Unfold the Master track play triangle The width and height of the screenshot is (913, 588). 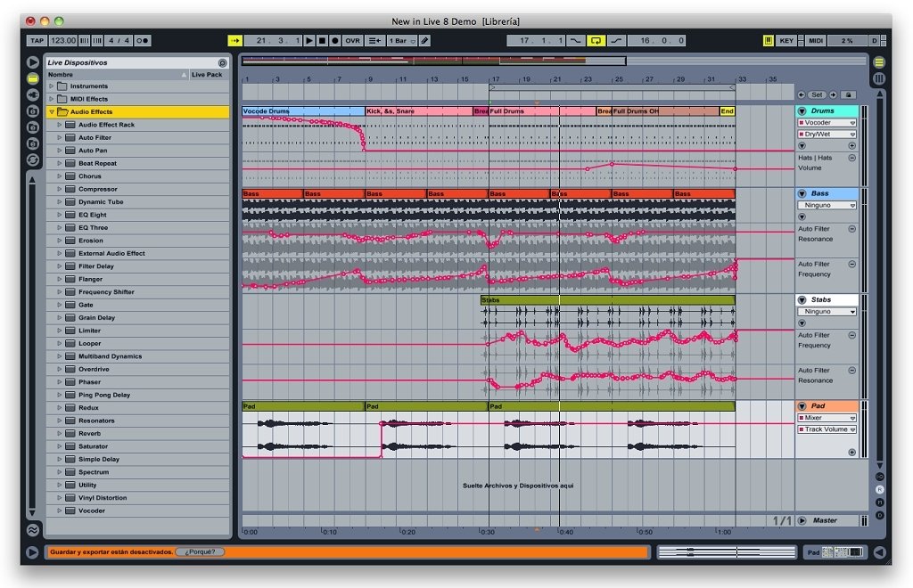(x=802, y=520)
